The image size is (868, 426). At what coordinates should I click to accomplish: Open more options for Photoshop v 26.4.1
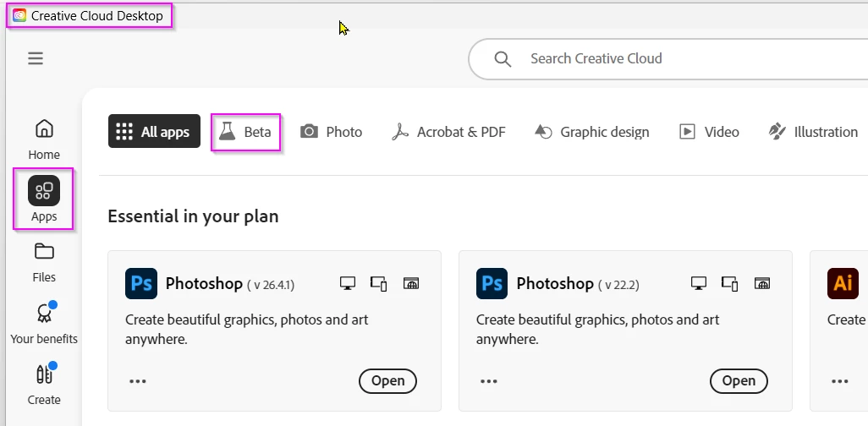(138, 381)
